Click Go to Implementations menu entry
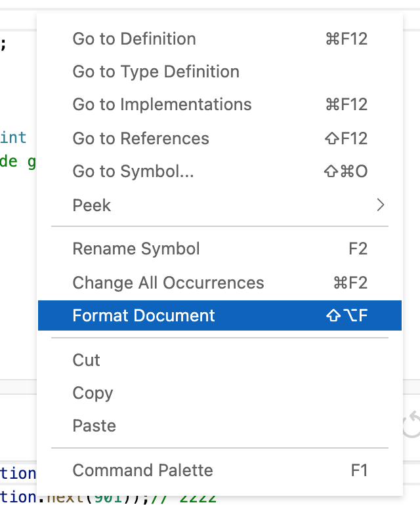Viewport: 420px width, 505px height. click(161, 104)
